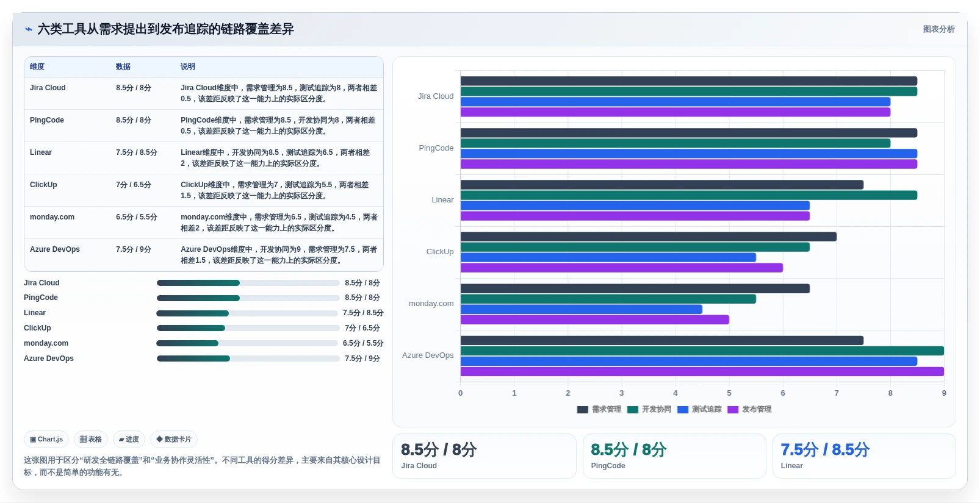Click the monday.com progress bar
This screenshot has height=503, width=980.
tap(247, 343)
